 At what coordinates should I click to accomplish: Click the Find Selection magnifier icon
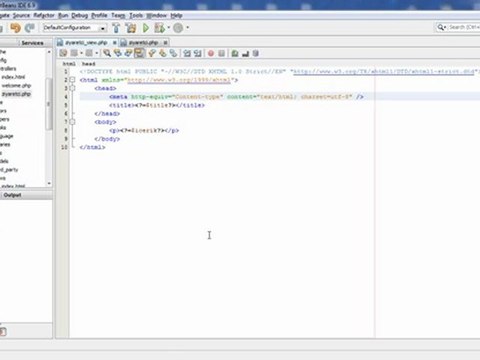coord(107,53)
